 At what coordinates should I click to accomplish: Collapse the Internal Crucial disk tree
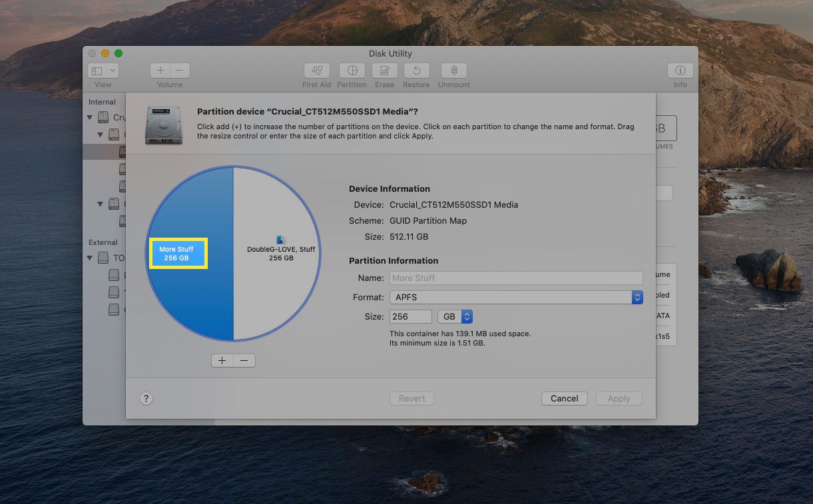pyautogui.click(x=90, y=117)
